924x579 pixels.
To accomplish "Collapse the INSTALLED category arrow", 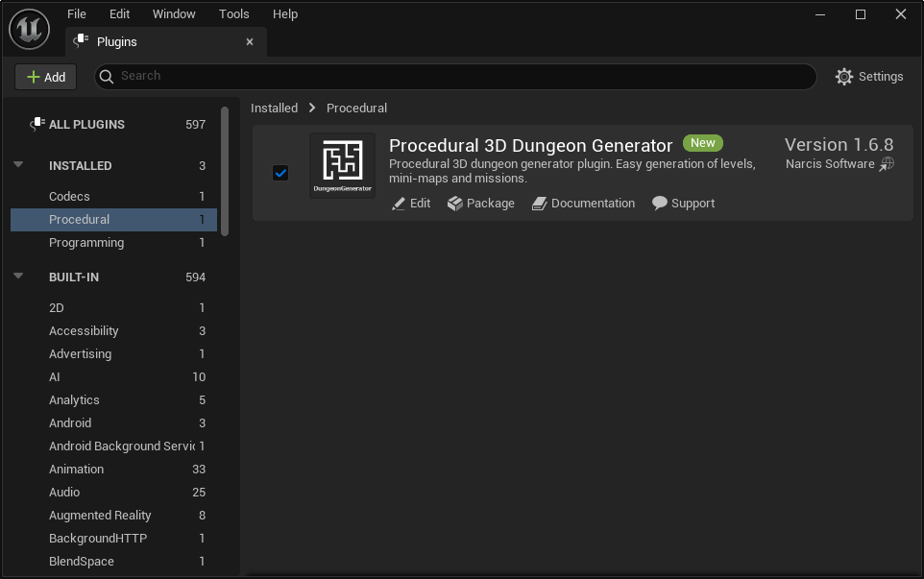I will point(18,165).
